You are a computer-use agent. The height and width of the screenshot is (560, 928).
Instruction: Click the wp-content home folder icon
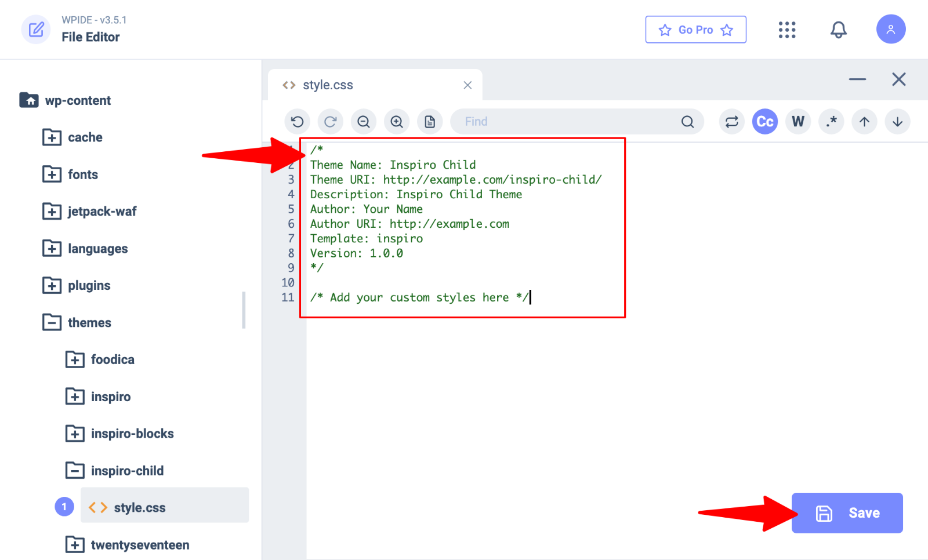(29, 100)
